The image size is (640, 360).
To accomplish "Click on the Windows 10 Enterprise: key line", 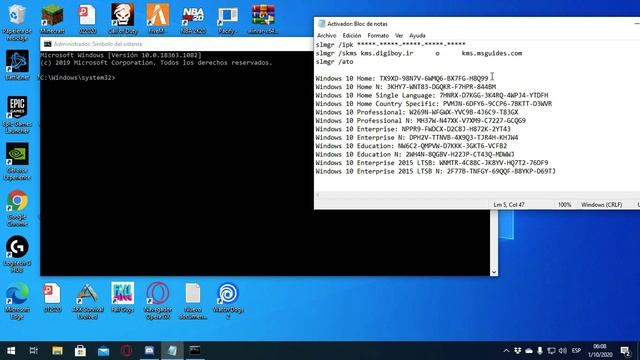I will (x=413, y=129).
